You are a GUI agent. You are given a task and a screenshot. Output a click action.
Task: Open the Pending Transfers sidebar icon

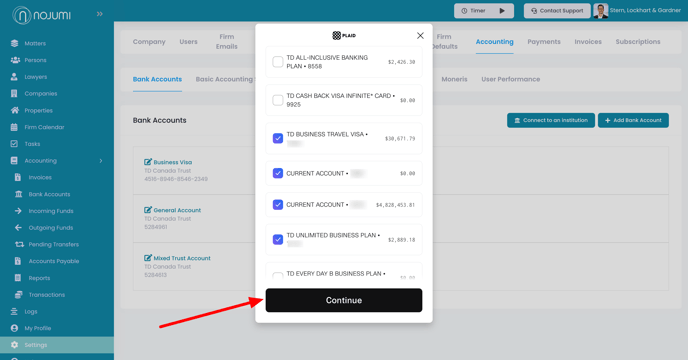point(19,244)
